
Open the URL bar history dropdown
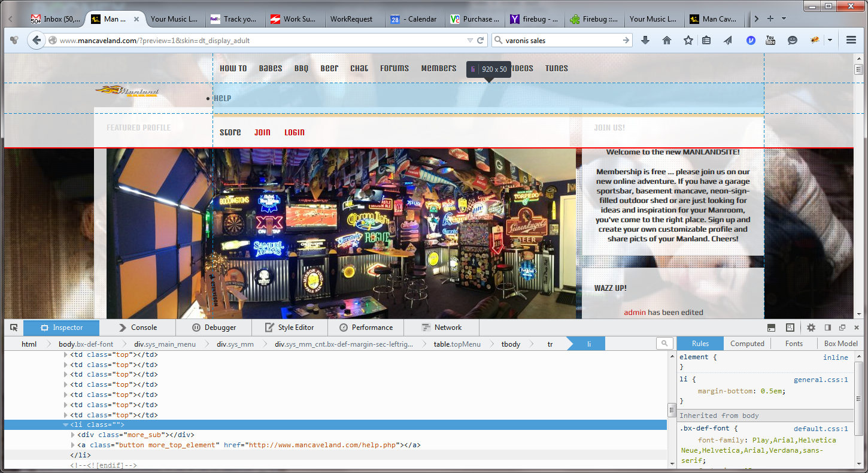[x=470, y=40]
